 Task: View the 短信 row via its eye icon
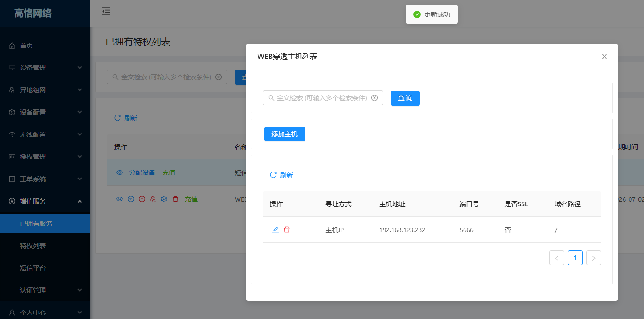click(x=120, y=172)
